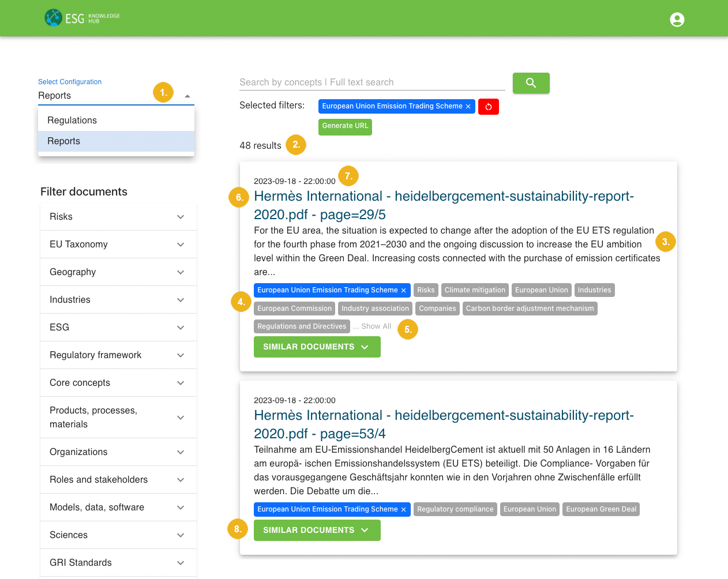The height and width of the screenshot is (579, 728).
Task: Click the Climate mitigation tag
Action: [x=475, y=290]
